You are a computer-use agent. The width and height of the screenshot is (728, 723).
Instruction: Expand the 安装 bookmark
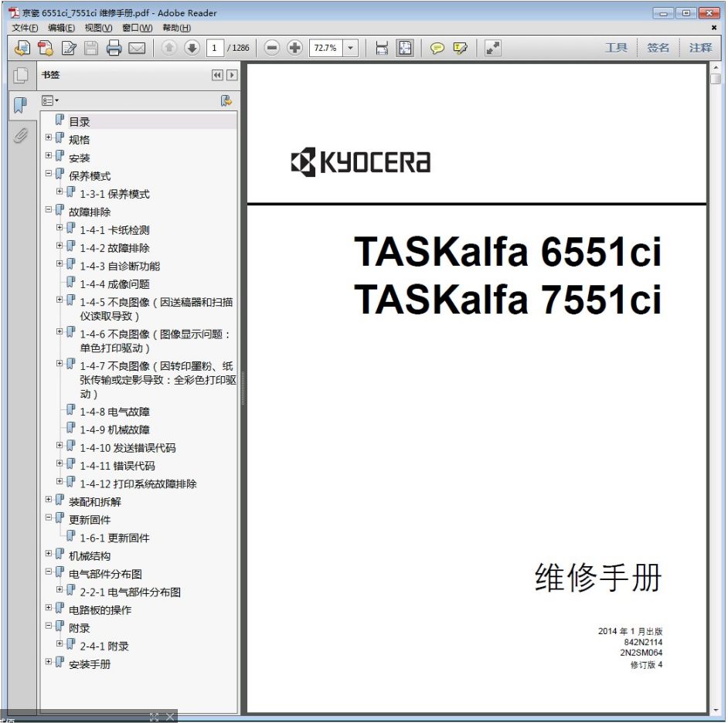(x=48, y=155)
